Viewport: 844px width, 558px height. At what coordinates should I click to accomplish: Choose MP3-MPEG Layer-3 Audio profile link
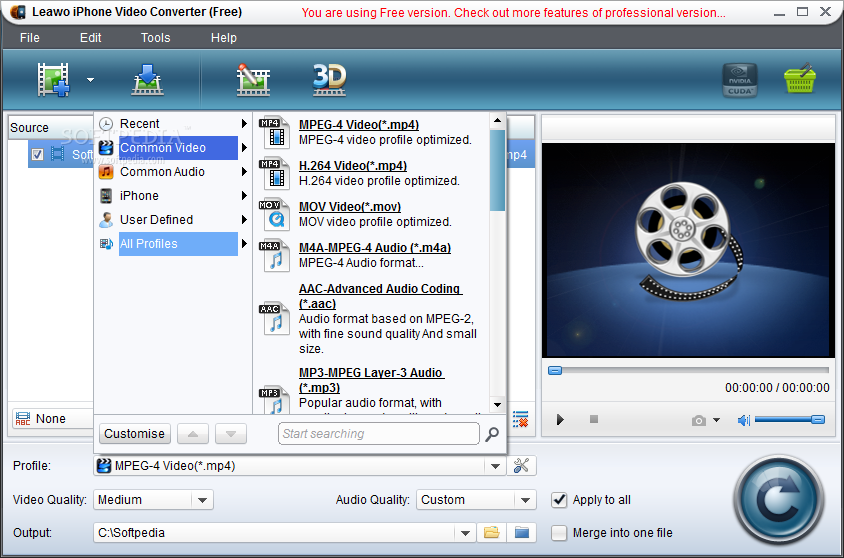coord(371,380)
